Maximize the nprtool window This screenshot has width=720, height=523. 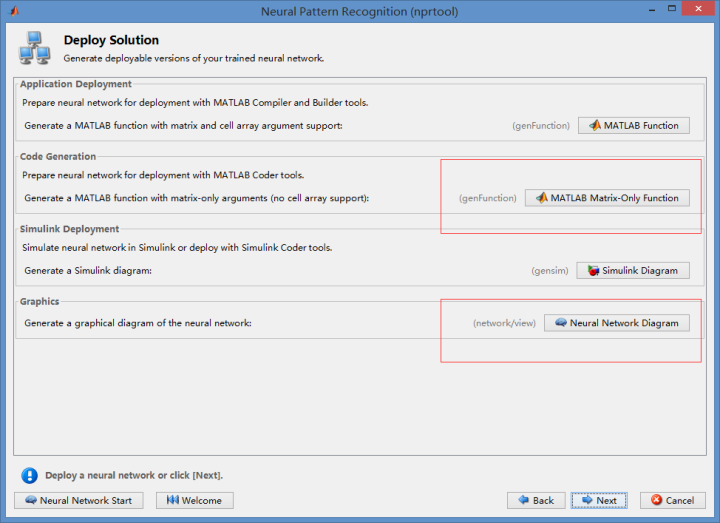point(672,9)
